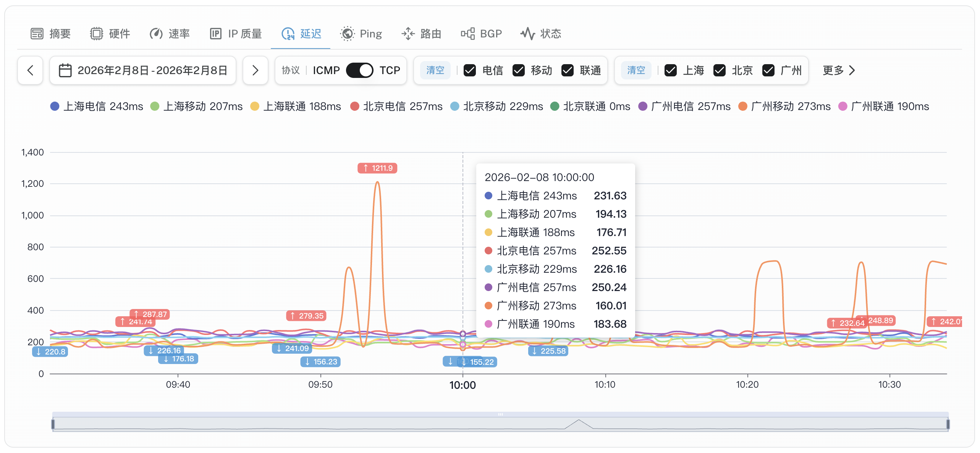Toggle the ICMP/TCP protocol switch
This screenshot has width=980, height=453.
tap(359, 70)
